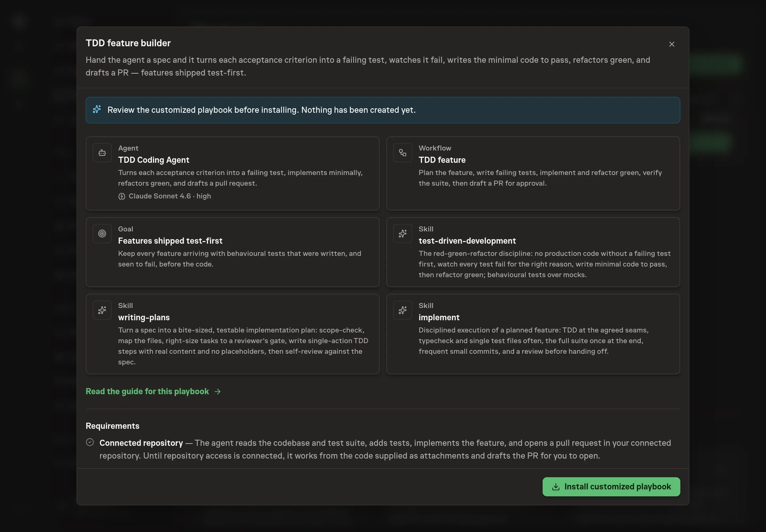Click the sparkle icon on test-driven-development skill
766x532 pixels.
tap(402, 234)
